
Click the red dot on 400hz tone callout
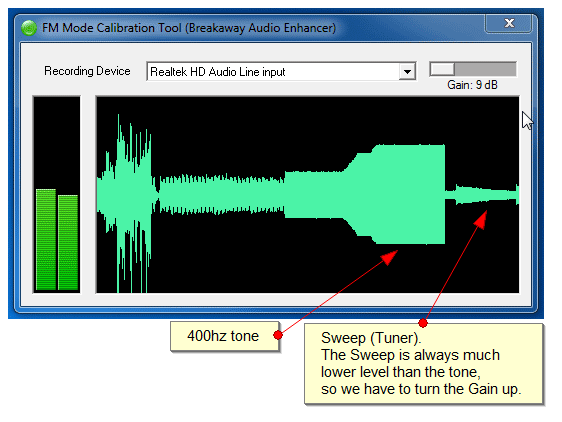click(278, 335)
